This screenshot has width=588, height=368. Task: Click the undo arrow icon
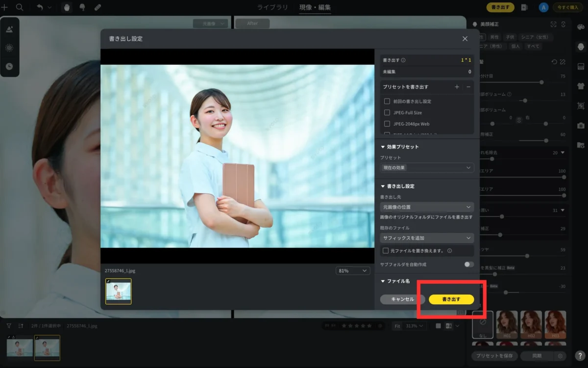(x=40, y=7)
